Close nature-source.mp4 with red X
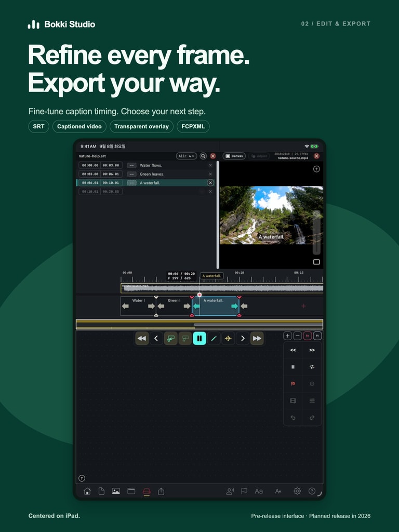 coord(316,156)
